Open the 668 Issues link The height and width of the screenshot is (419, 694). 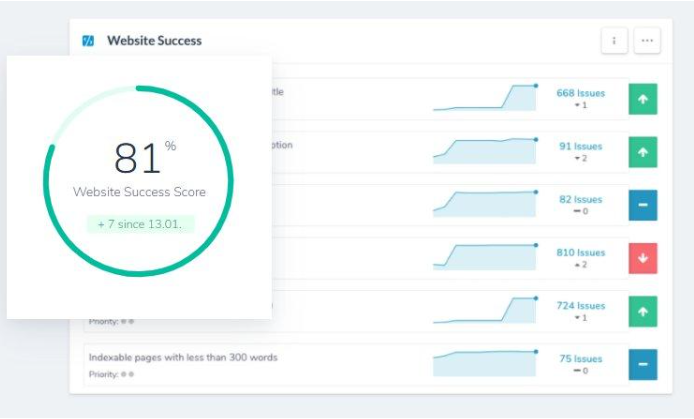coord(581,93)
